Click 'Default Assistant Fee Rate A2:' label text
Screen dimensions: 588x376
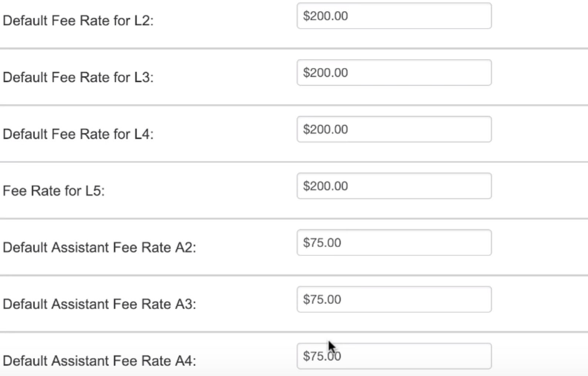coord(99,247)
